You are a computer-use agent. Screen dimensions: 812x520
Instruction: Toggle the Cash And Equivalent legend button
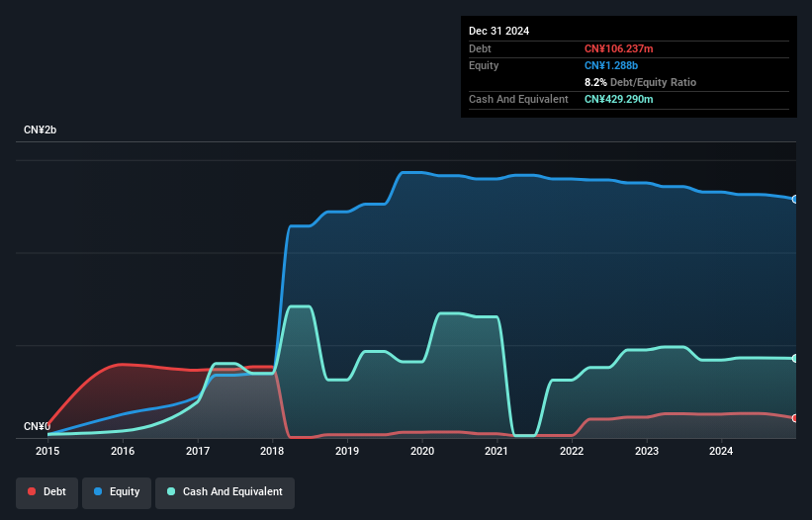225,492
